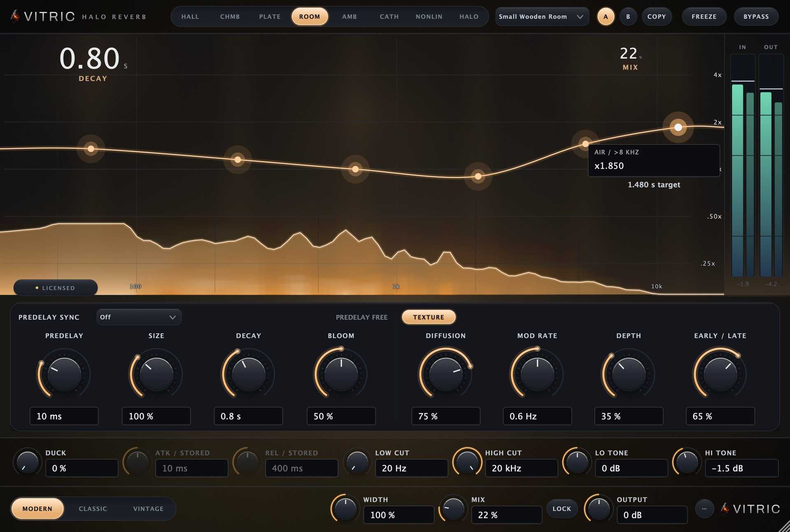Click the Depth value field showing 35 %
790x532 pixels.
tap(629, 416)
